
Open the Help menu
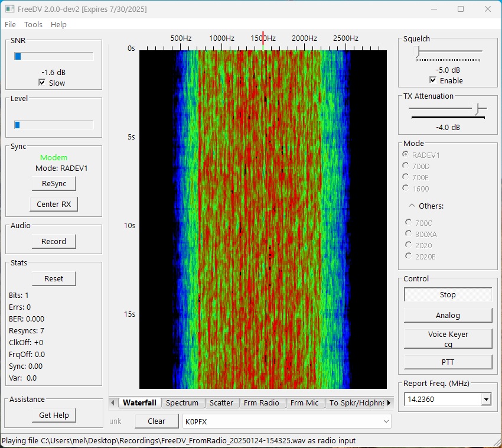(x=58, y=24)
